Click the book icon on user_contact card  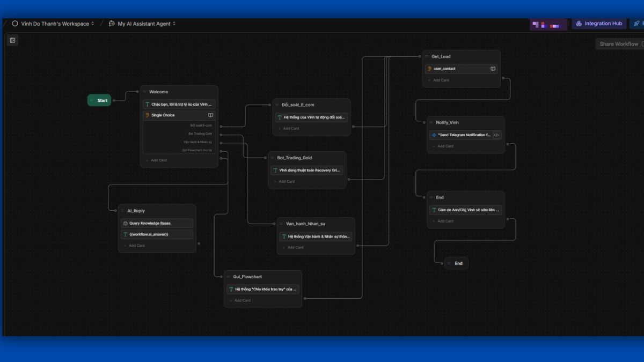pos(493,69)
